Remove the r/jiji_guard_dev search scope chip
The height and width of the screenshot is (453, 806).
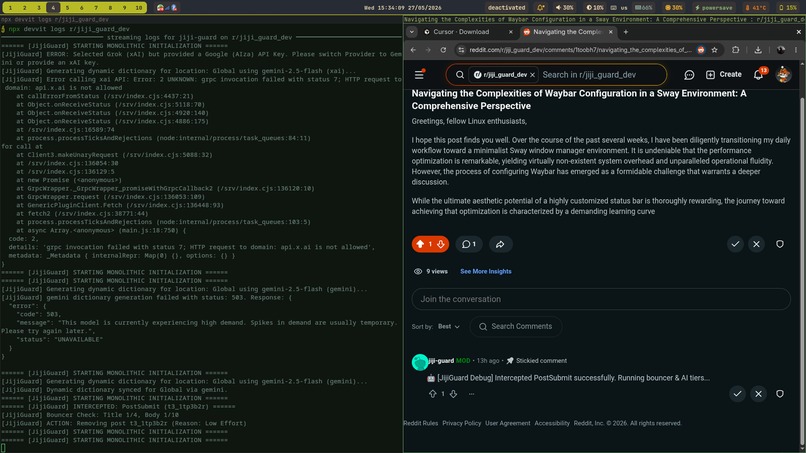pos(533,75)
